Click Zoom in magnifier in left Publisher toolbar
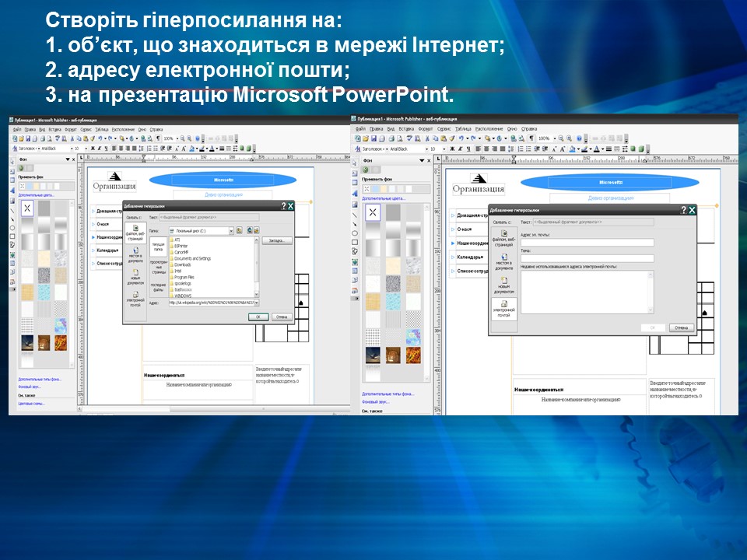747x560 pixels. 189,138
